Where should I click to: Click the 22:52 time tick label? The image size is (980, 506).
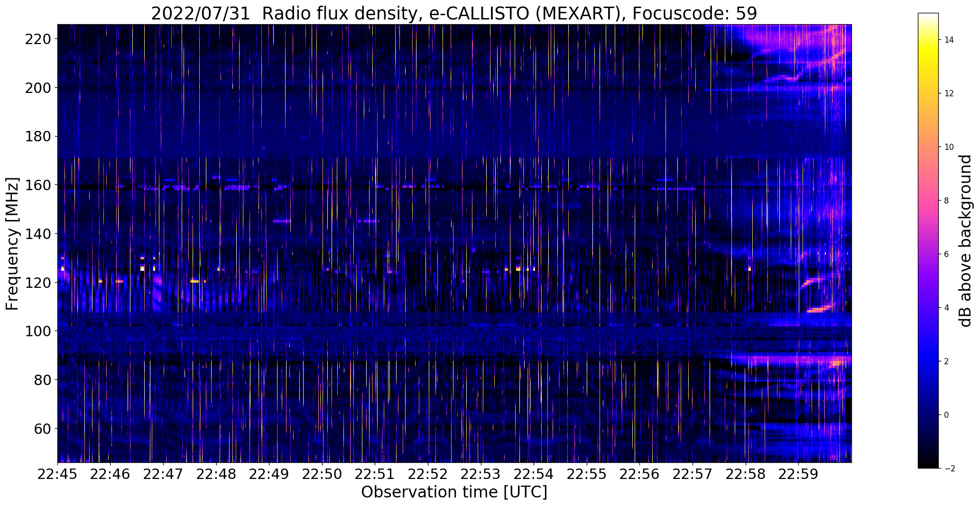click(x=428, y=474)
